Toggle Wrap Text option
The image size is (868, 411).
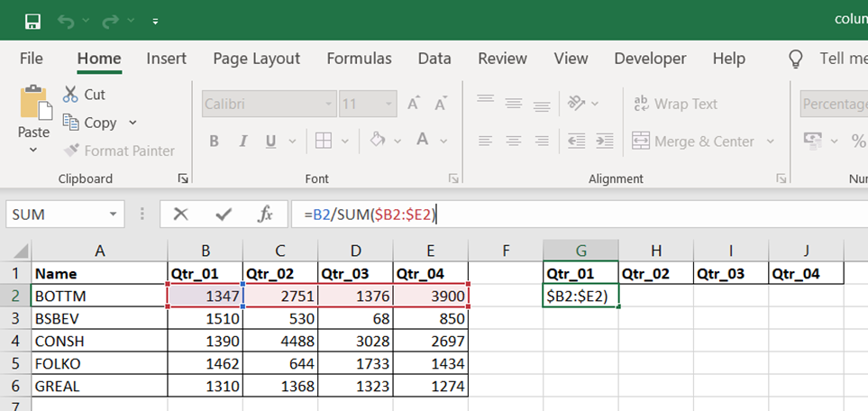point(675,104)
